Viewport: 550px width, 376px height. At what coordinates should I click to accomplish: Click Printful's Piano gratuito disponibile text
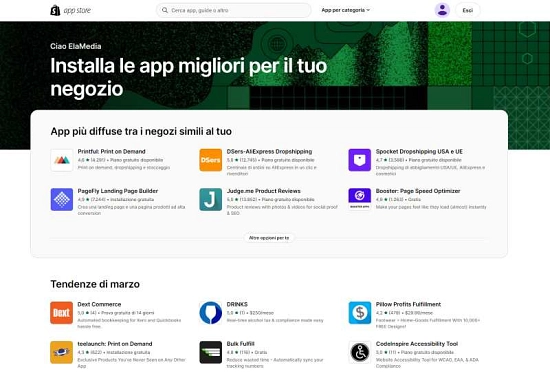point(136,160)
